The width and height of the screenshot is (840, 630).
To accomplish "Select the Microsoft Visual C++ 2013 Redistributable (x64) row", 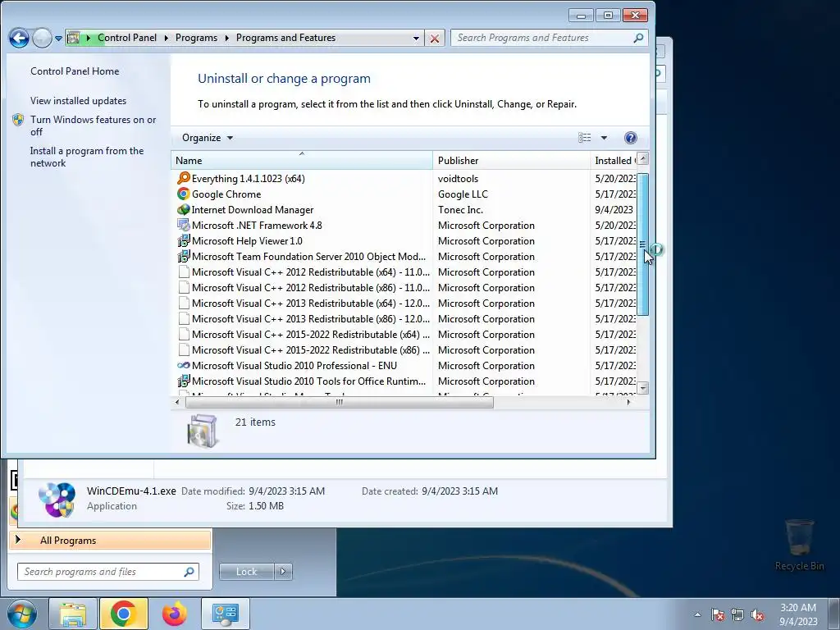I will 405,304.
